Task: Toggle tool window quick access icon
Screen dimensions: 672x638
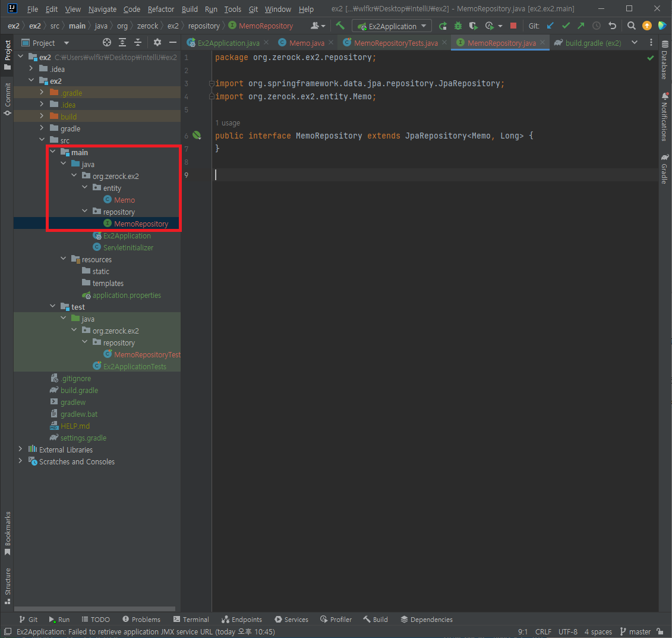Action: [8, 631]
